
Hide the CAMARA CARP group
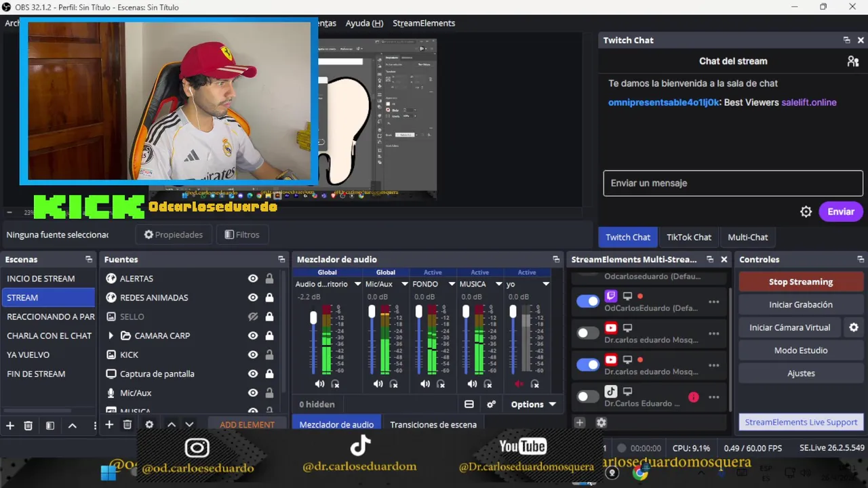(253, 335)
